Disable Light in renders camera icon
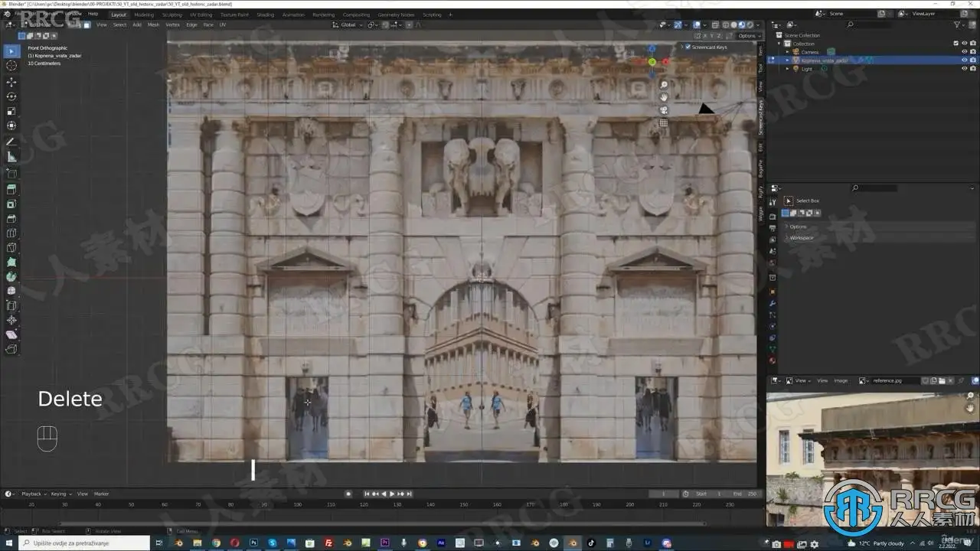980x551 pixels. (x=972, y=69)
